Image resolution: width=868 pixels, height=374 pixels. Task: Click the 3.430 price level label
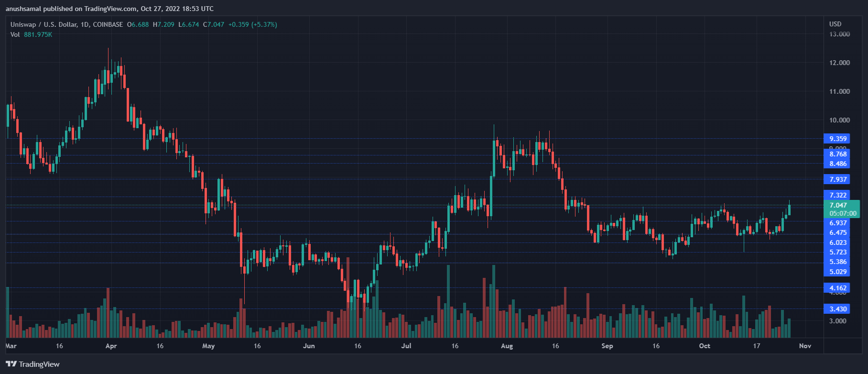[x=836, y=309]
